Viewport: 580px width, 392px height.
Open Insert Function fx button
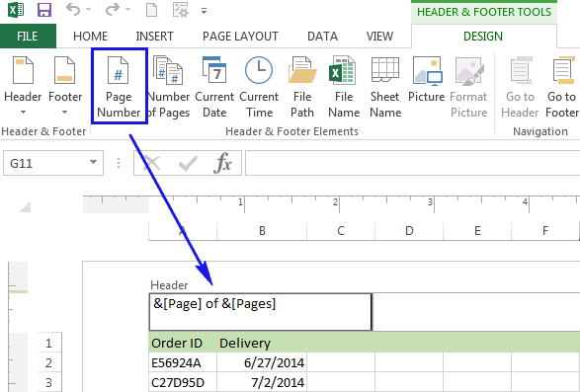pyautogui.click(x=222, y=163)
